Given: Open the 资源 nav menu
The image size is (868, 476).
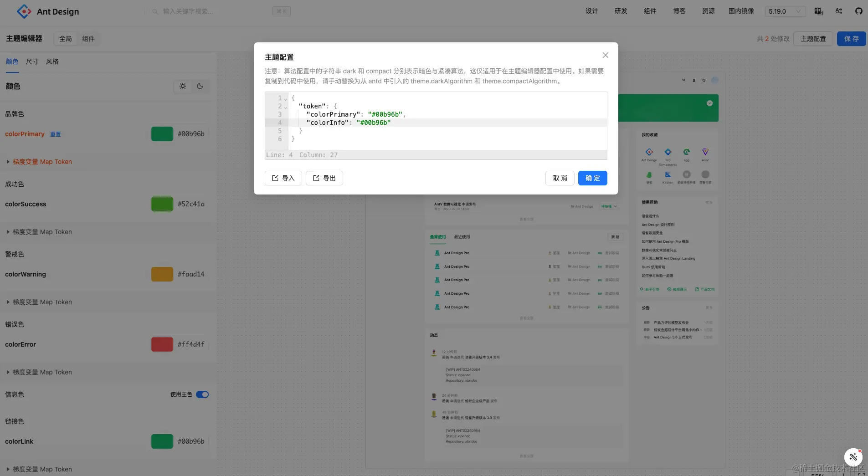Looking at the screenshot, I should coord(709,11).
